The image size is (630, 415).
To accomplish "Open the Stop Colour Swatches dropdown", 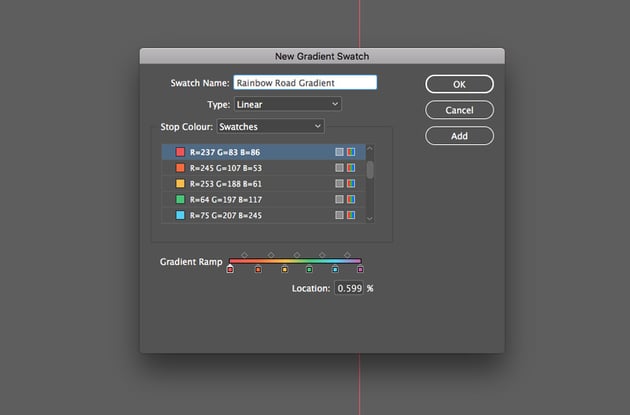I will 270,126.
